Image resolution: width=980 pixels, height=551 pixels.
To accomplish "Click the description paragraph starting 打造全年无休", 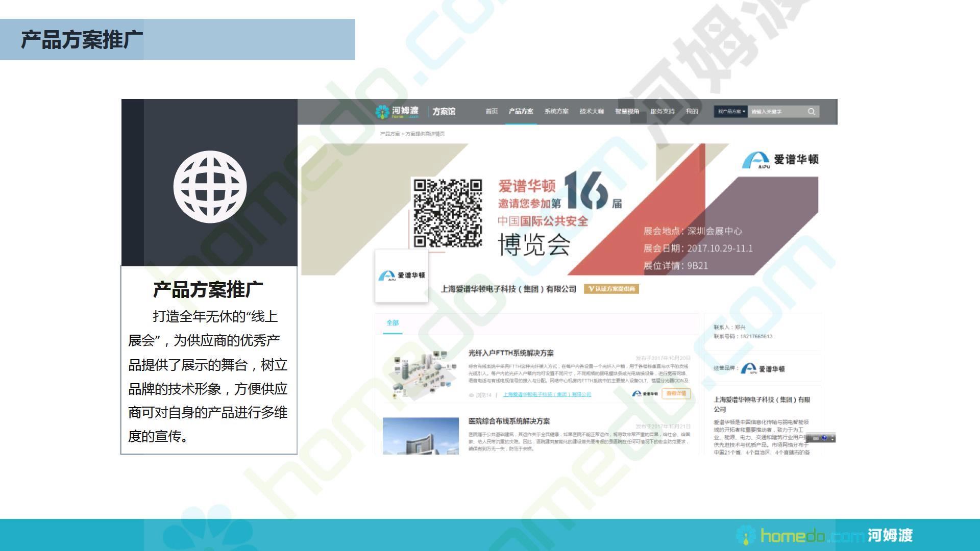I will 208,377.
